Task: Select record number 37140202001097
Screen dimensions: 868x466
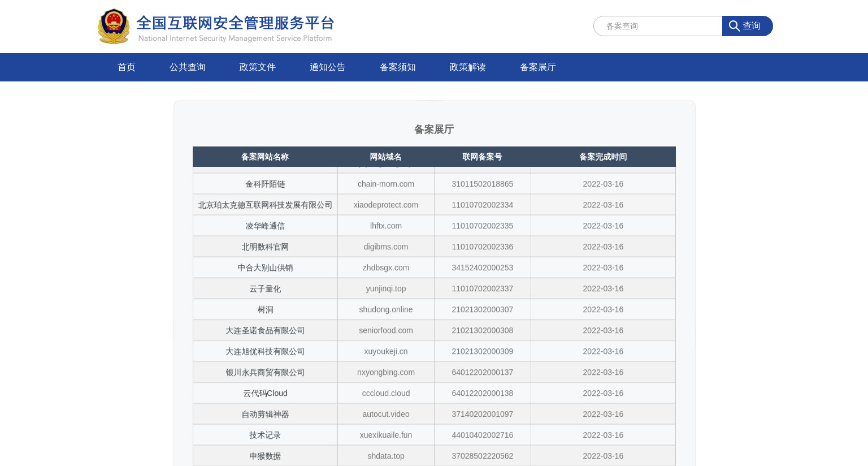Action: 483,414
